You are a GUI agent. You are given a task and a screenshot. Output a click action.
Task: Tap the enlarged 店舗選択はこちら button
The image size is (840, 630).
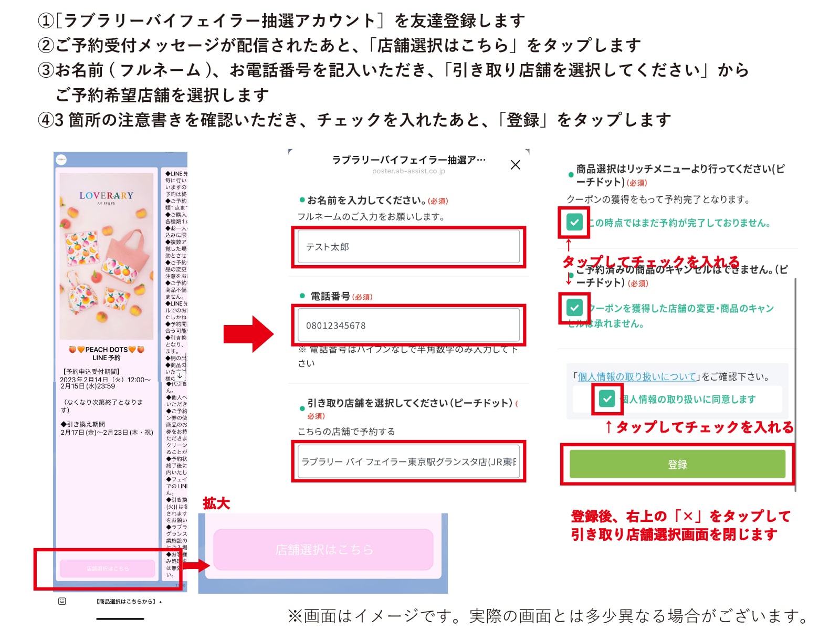tap(322, 550)
